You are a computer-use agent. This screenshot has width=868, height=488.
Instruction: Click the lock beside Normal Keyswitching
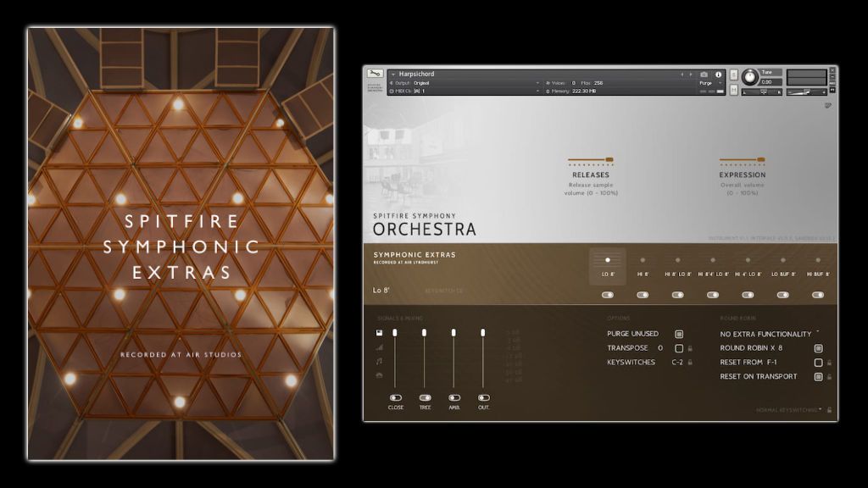pyautogui.click(x=829, y=410)
